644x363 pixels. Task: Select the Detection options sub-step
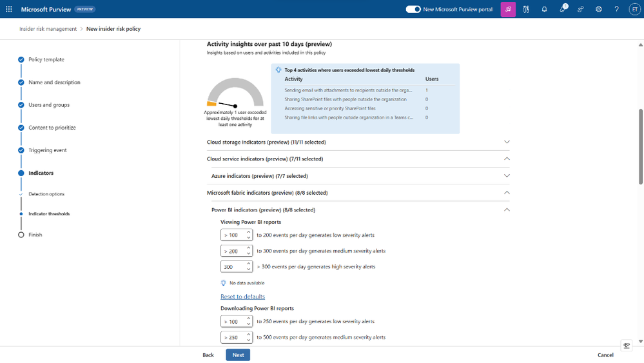click(46, 194)
